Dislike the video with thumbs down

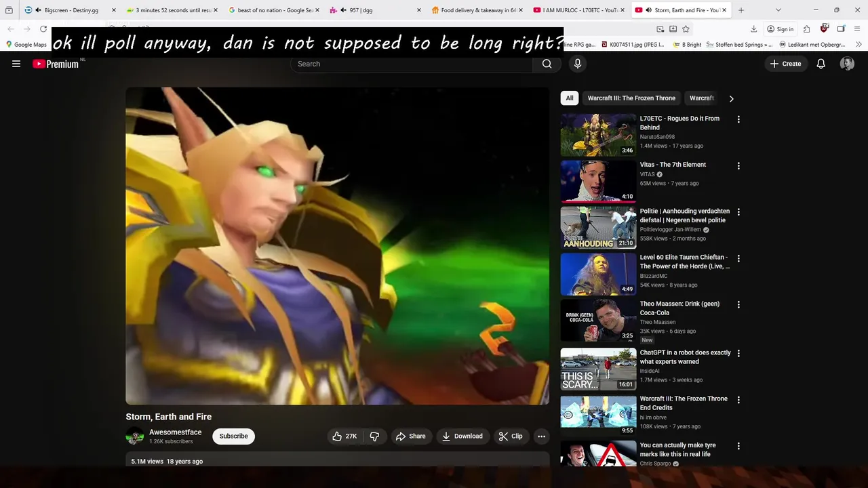point(374,436)
